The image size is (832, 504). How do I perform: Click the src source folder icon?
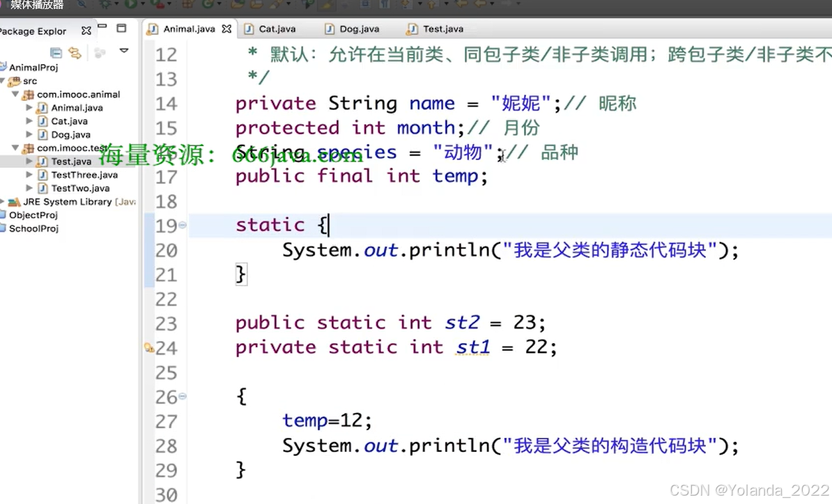point(15,81)
